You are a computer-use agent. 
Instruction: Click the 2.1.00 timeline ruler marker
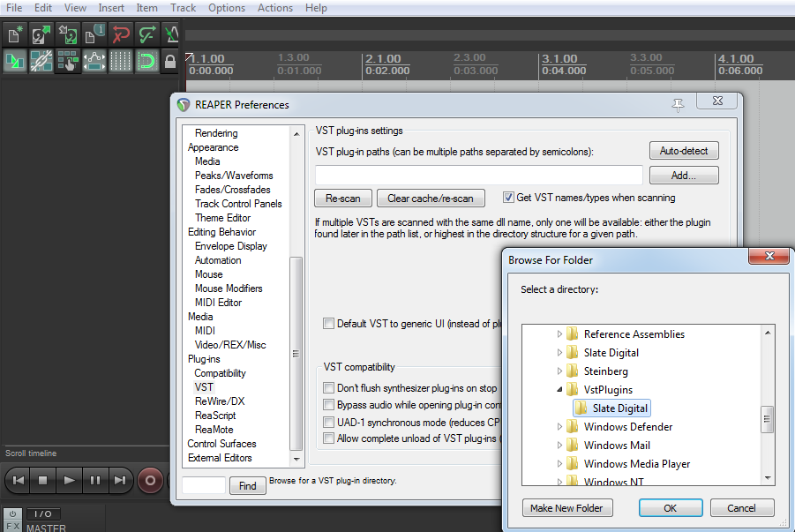(x=383, y=59)
